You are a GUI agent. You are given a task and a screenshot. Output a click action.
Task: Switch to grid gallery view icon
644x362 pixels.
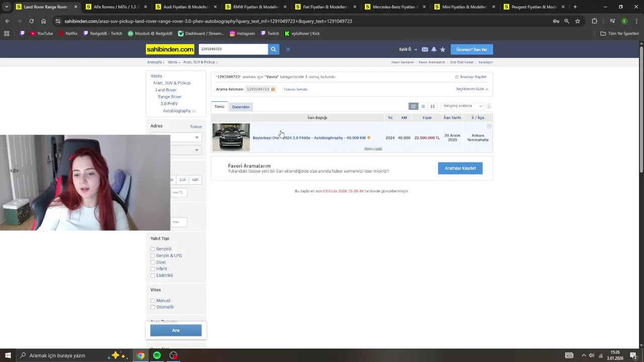pyautogui.click(x=432, y=106)
